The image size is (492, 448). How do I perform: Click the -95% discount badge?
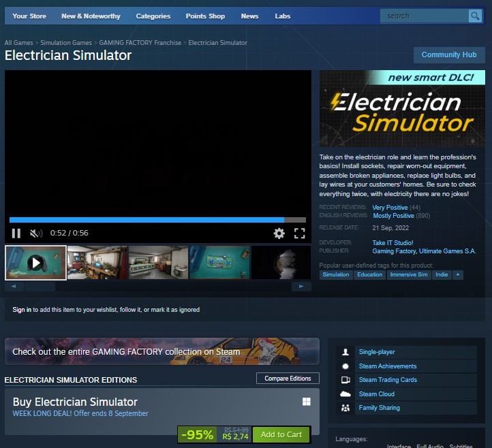[198, 434]
